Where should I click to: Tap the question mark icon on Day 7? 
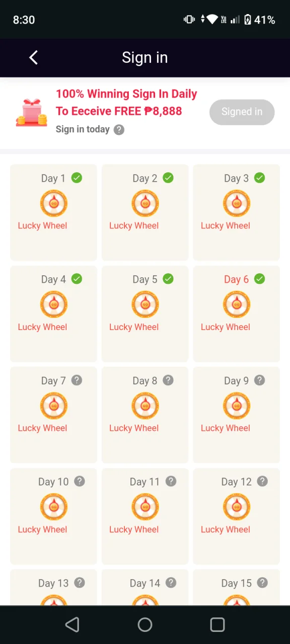[x=77, y=380]
